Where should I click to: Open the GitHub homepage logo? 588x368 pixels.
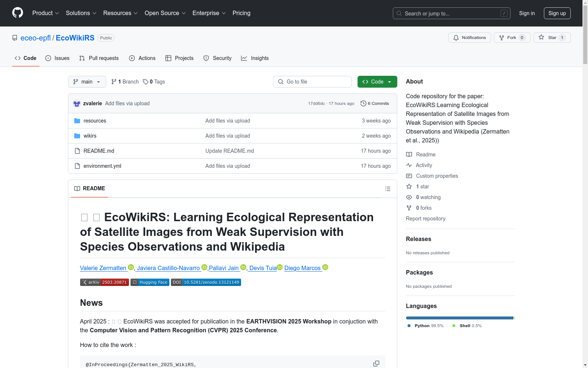point(18,13)
